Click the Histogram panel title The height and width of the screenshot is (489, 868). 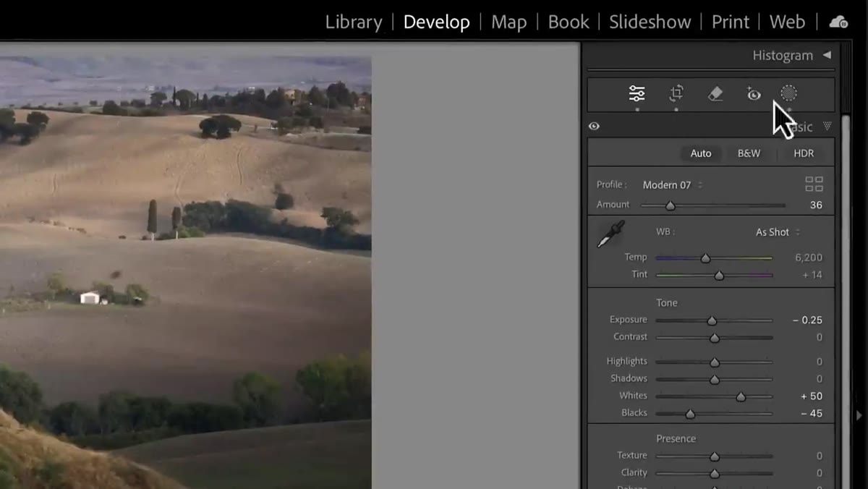(x=783, y=55)
